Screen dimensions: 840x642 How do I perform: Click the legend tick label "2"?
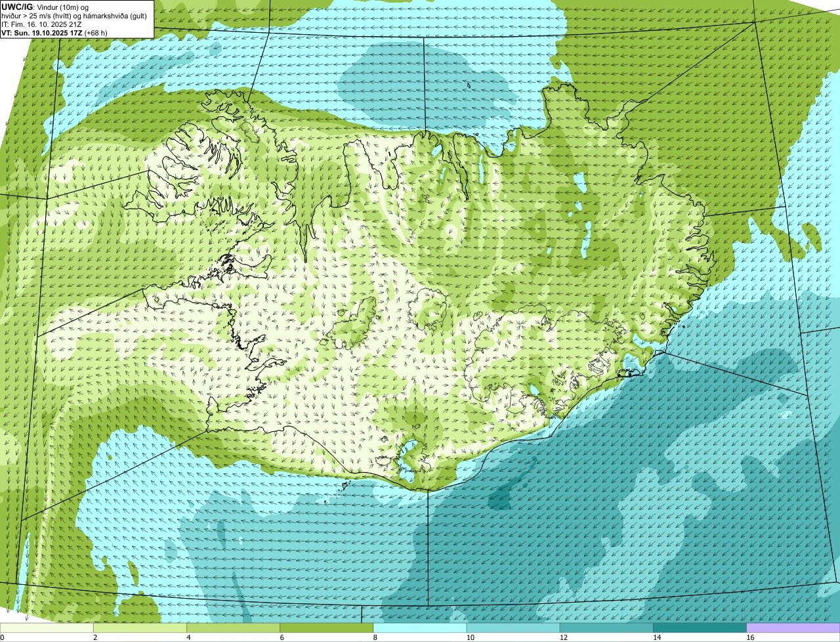95,637
